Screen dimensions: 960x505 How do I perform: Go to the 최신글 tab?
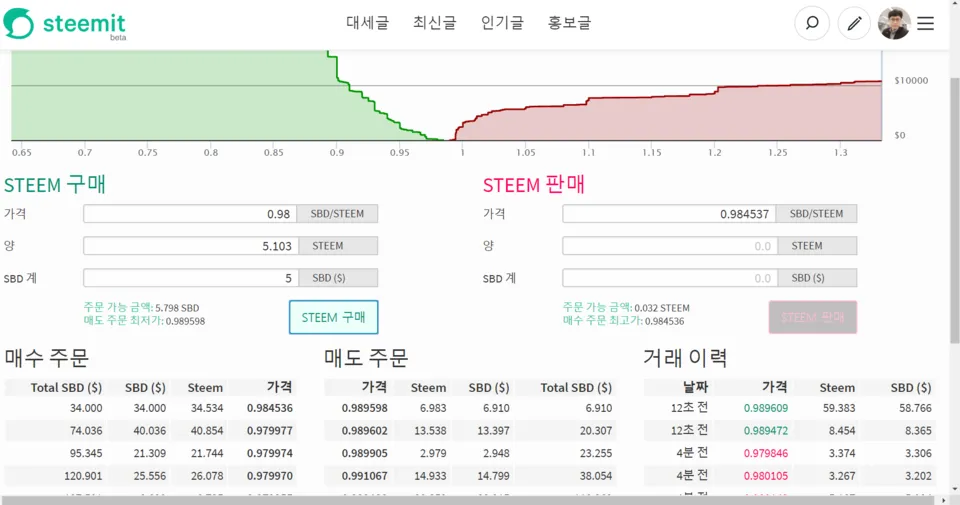(x=435, y=23)
